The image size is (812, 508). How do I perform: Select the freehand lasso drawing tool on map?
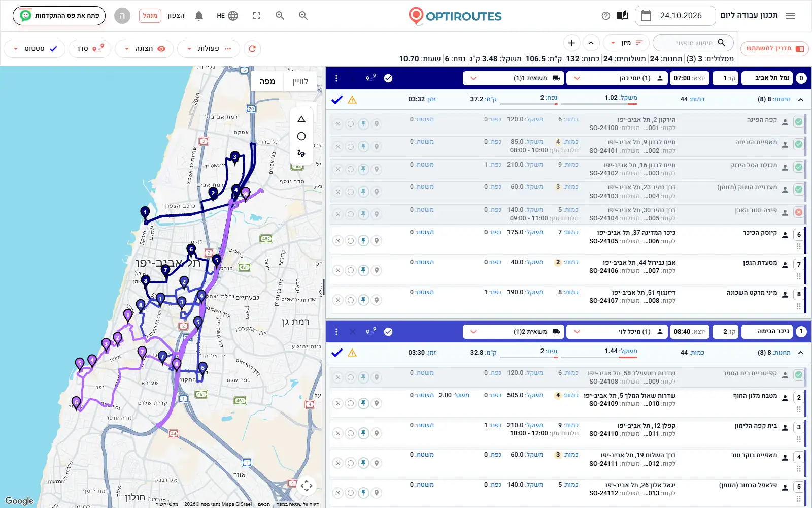point(301,153)
